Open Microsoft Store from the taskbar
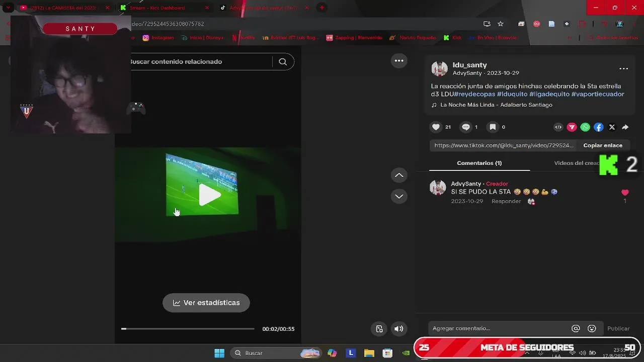 [387, 353]
